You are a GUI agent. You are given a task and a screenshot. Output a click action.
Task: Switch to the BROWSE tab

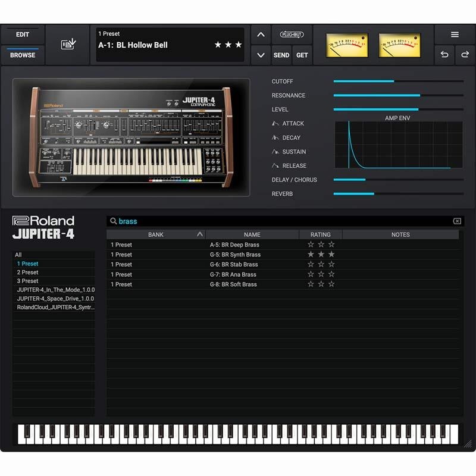[23, 55]
